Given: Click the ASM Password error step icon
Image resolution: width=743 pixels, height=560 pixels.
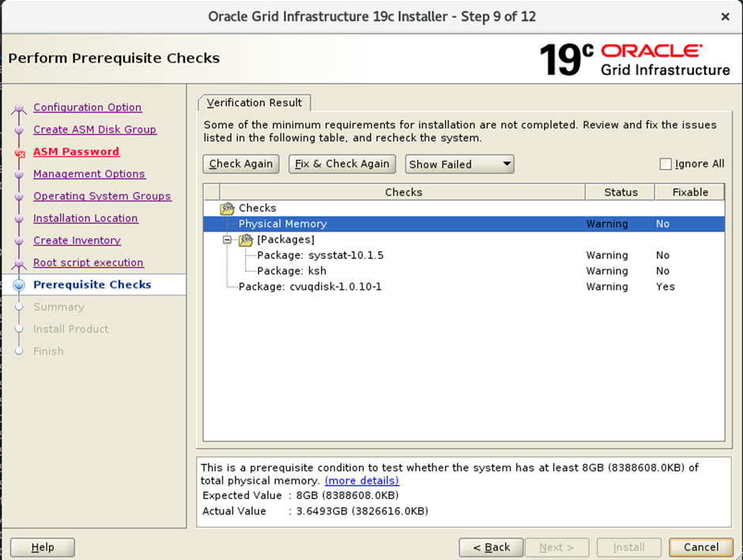Looking at the screenshot, I should 20,153.
